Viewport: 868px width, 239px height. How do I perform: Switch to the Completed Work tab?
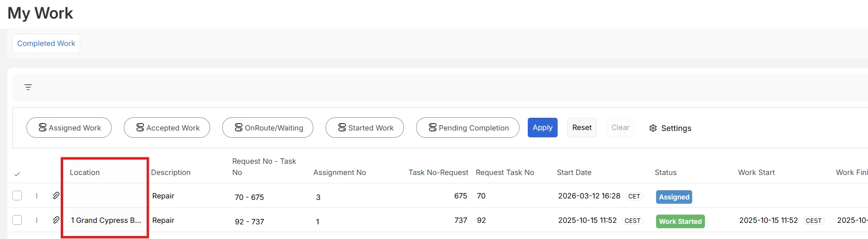point(47,43)
